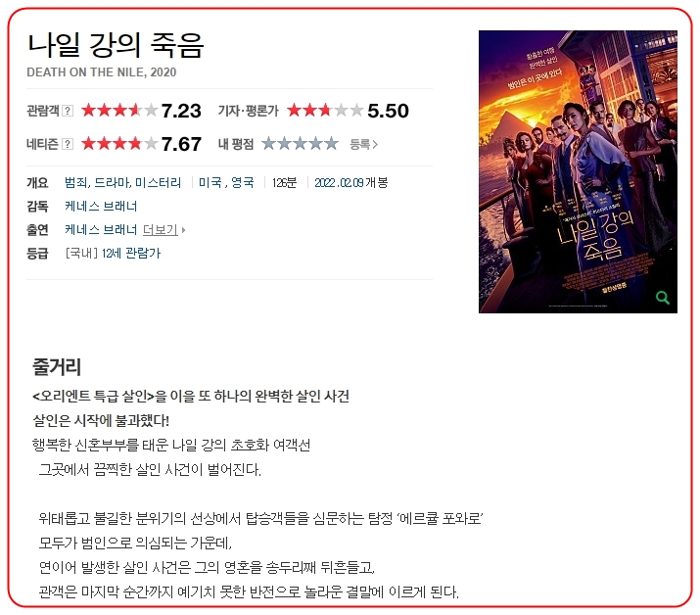The width and height of the screenshot is (700, 615).
Task: Click the second star in 내 평점
Action: (284, 143)
